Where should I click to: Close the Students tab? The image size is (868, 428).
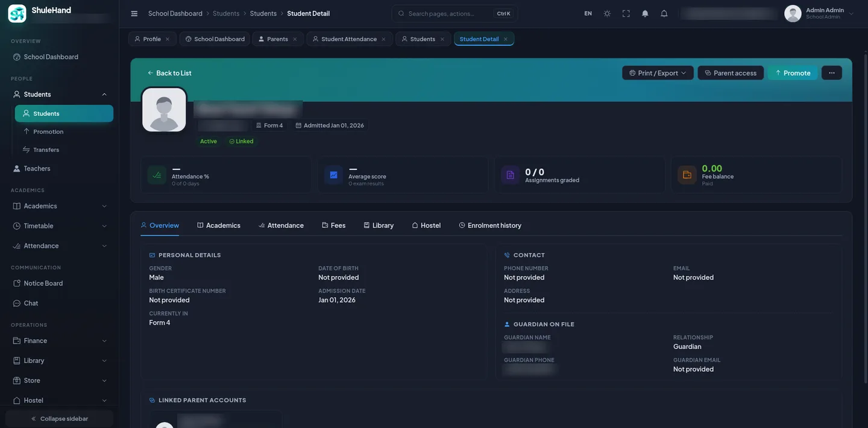coord(442,39)
